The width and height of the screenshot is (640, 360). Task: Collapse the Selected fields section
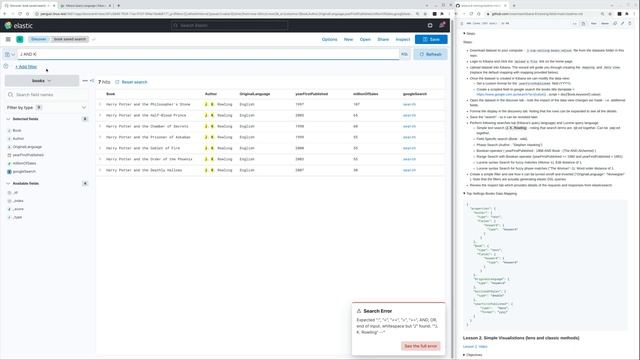(x=8, y=119)
